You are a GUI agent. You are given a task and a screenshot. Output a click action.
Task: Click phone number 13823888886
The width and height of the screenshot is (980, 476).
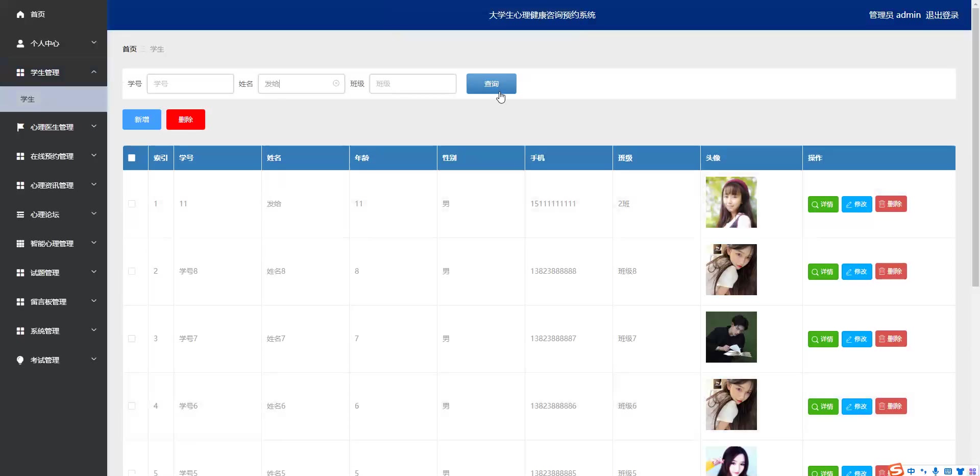tap(553, 406)
